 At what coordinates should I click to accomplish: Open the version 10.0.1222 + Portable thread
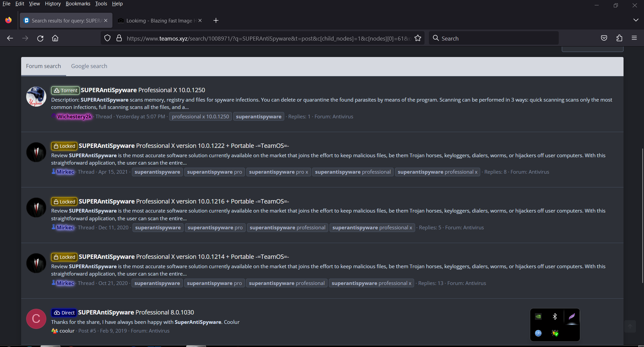[x=184, y=146]
